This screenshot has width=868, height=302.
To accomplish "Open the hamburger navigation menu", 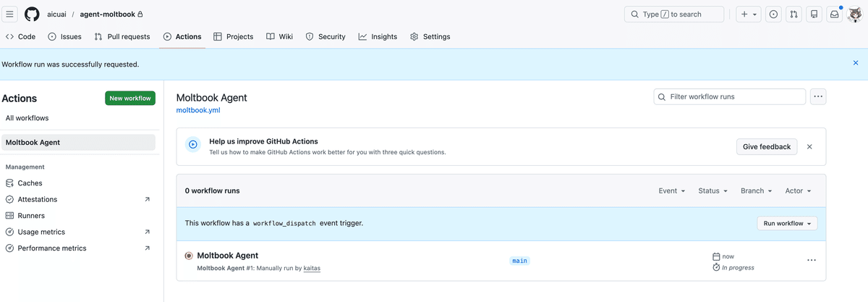I will [x=10, y=14].
